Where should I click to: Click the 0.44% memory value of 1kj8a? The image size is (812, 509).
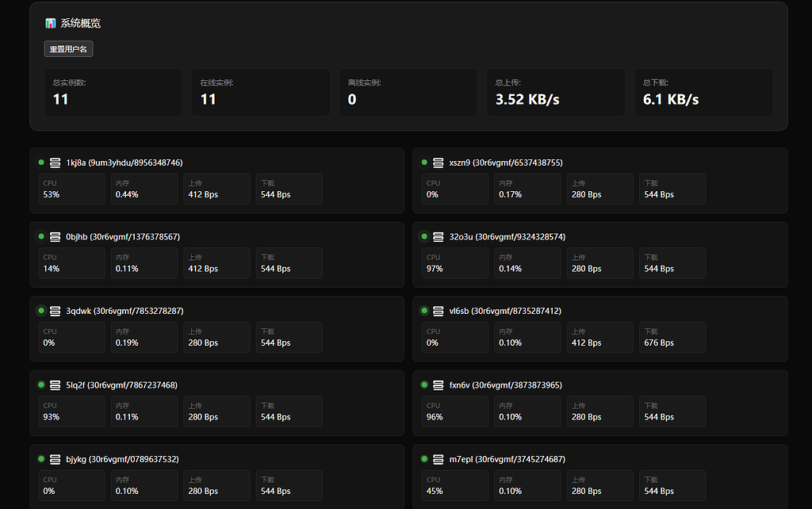tap(127, 195)
